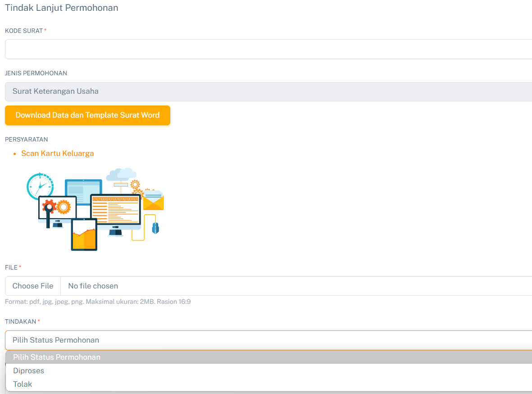The image size is (532, 394).
Task: Choose the Pilih Status Permohonan placeholder option
Action: click(57, 357)
